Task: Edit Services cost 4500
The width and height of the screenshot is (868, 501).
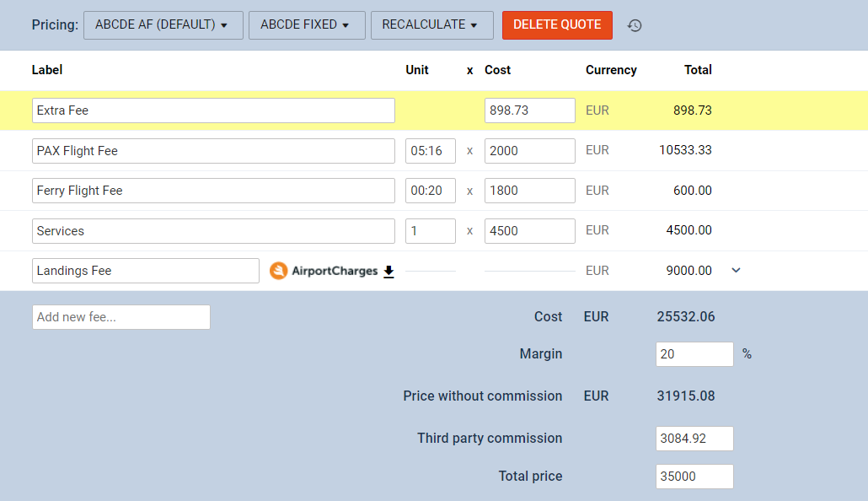Action: (530, 231)
